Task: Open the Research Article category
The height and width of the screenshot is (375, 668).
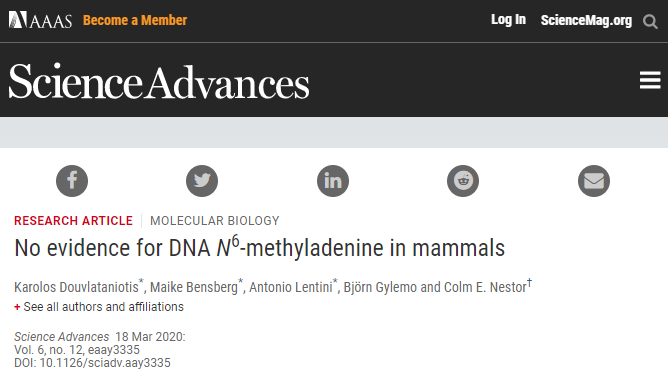Action: (x=73, y=221)
